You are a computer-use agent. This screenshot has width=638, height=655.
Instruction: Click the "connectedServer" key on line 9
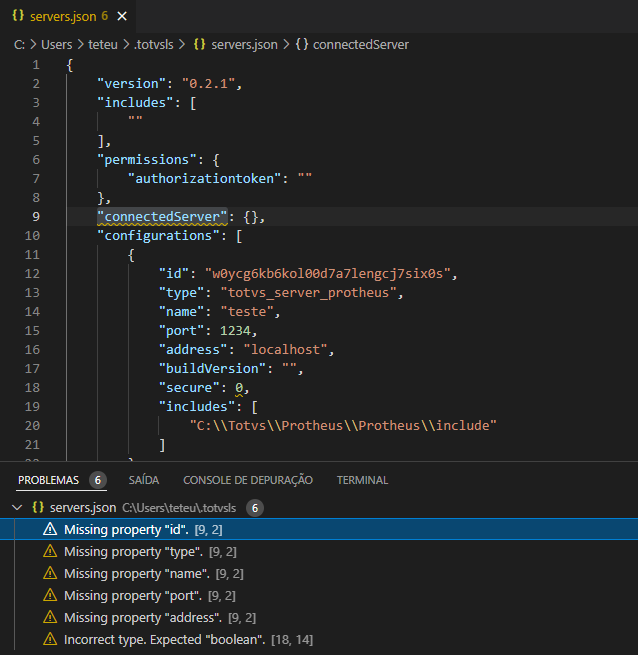tap(162, 217)
